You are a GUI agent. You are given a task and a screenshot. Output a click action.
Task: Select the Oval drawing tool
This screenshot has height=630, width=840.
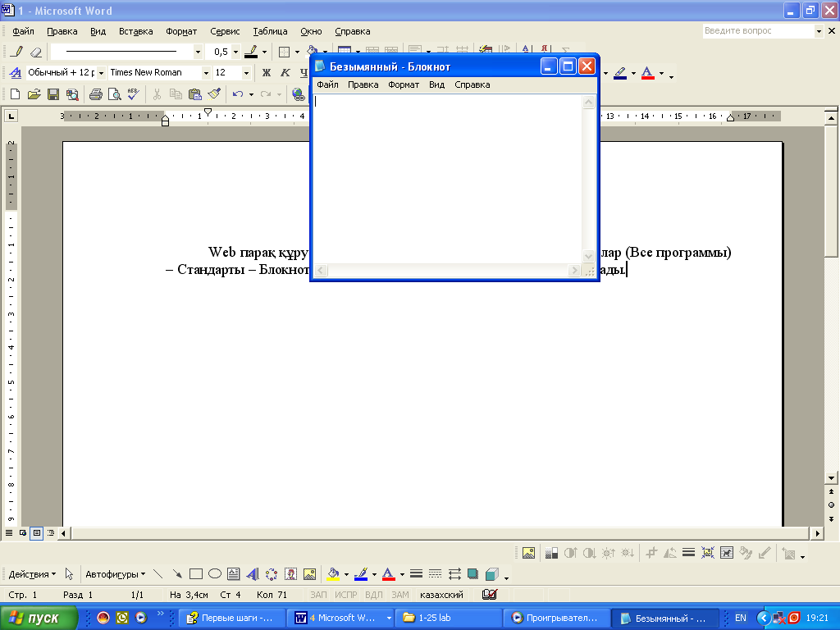tap(215, 573)
